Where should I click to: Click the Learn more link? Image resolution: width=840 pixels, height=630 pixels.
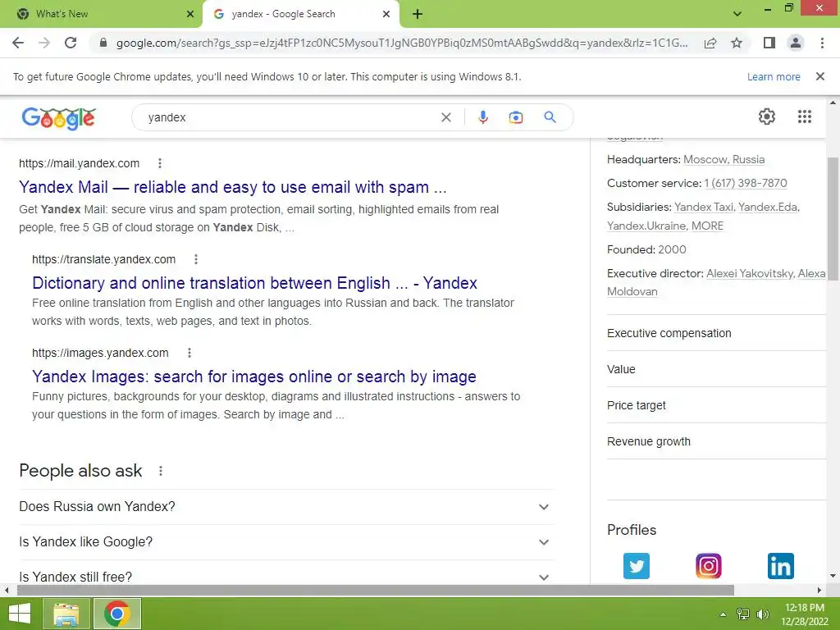pyautogui.click(x=774, y=76)
